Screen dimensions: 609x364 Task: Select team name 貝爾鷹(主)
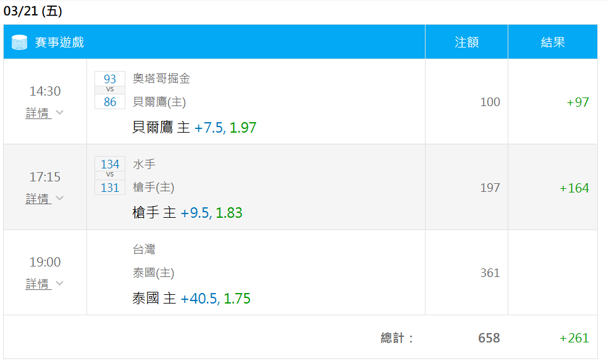(x=159, y=102)
